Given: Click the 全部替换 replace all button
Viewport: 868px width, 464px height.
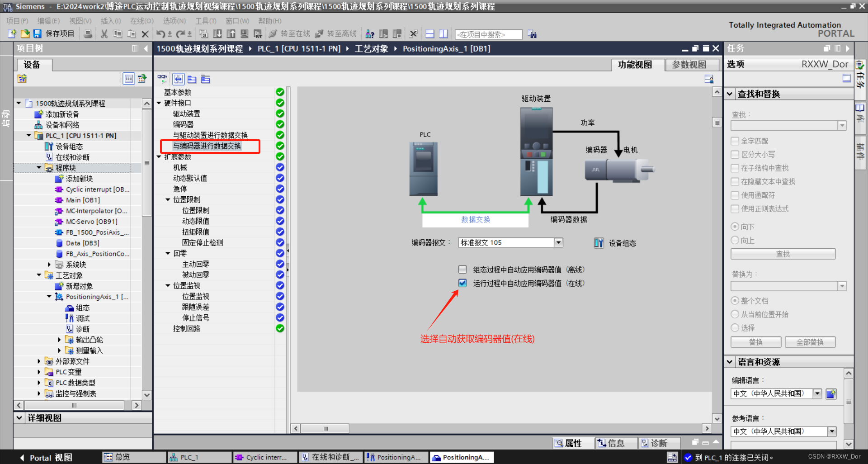Looking at the screenshot, I should (x=810, y=342).
